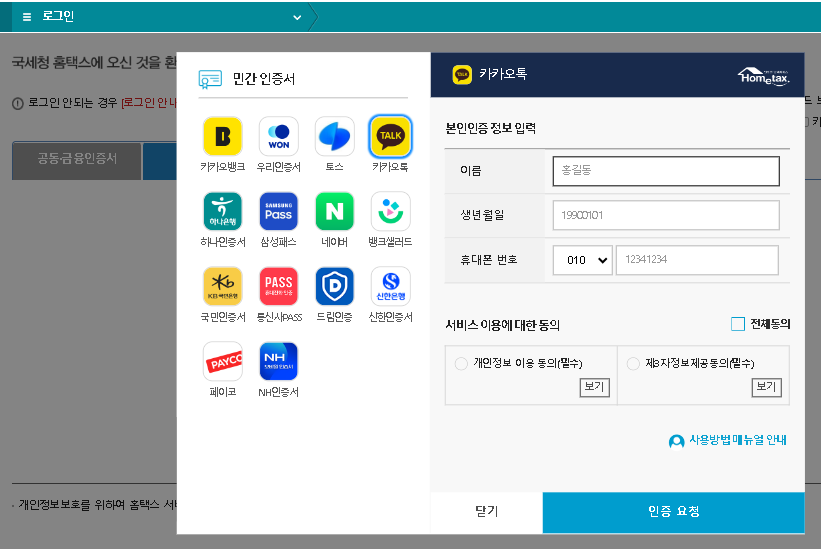Choose the Woori certificate (우리인증서) icon
Viewport: 821px width, 549px height.
tap(279, 137)
